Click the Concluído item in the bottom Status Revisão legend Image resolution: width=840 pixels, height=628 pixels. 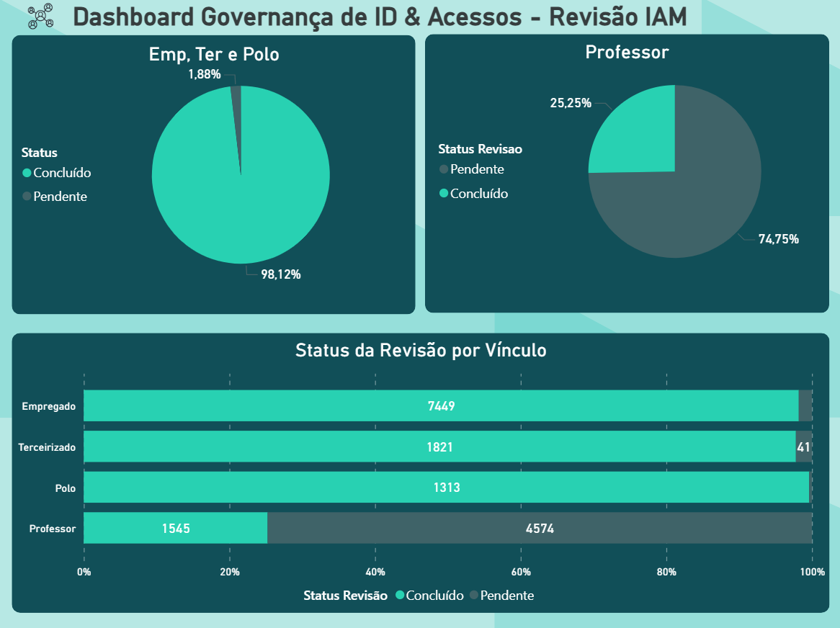pyautogui.click(x=429, y=596)
